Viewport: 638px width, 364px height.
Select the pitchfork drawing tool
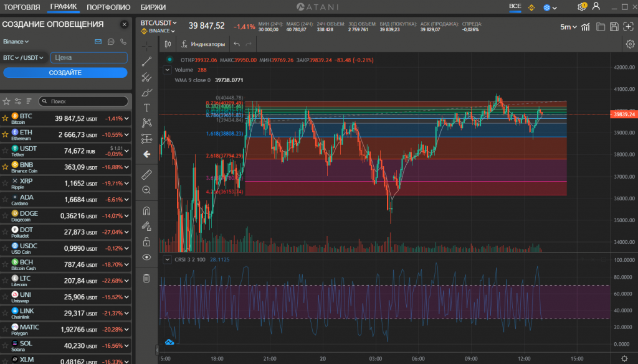pos(146,77)
